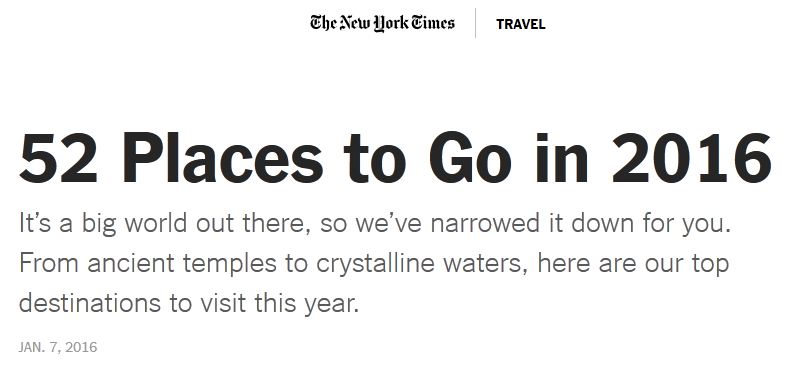Click the first line of the summary paragraph

[375, 224]
